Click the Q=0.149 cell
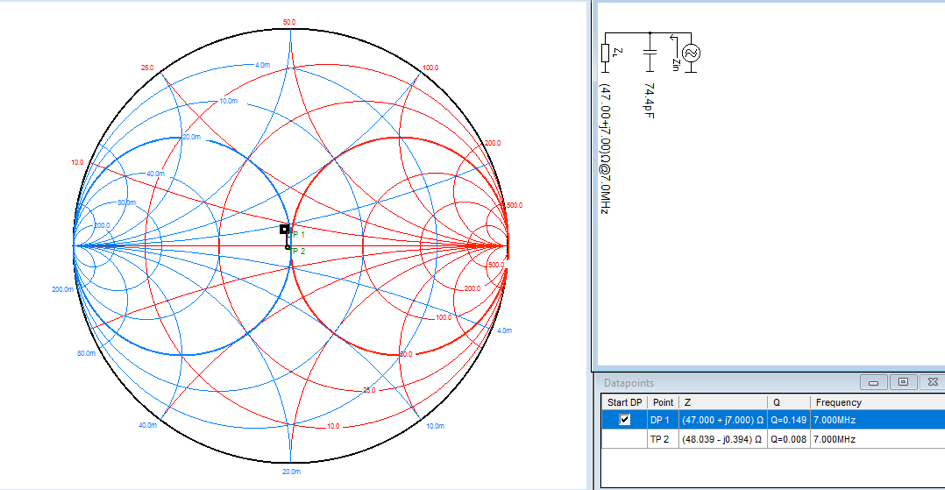Viewport: 945px width, 490px height. [788, 419]
